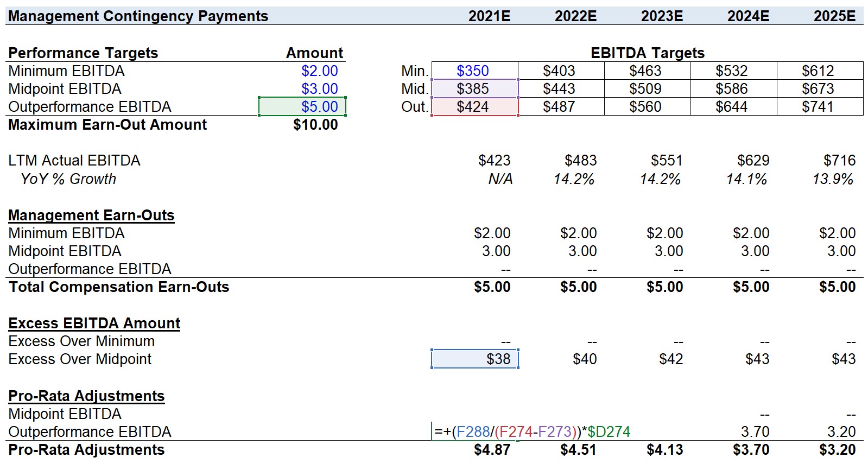
Task: Select the 2024E outperformance target $644
Action: pyautogui.click(x=734, y=106)
